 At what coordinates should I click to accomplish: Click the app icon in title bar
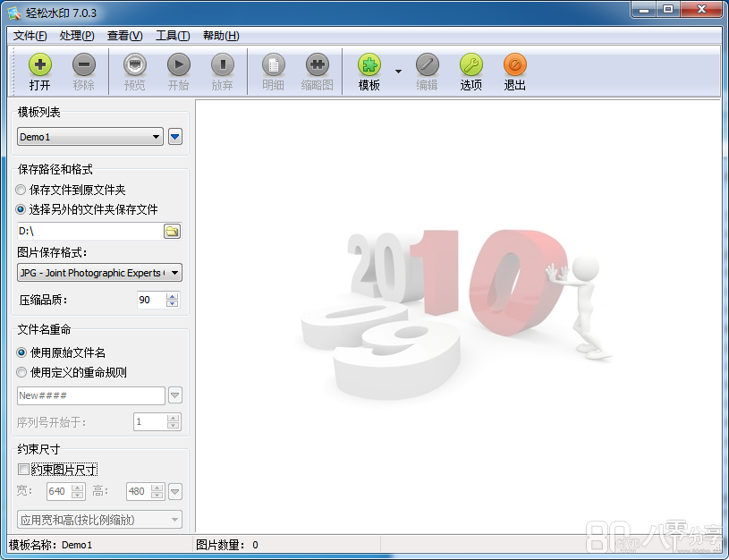(14, 13)
